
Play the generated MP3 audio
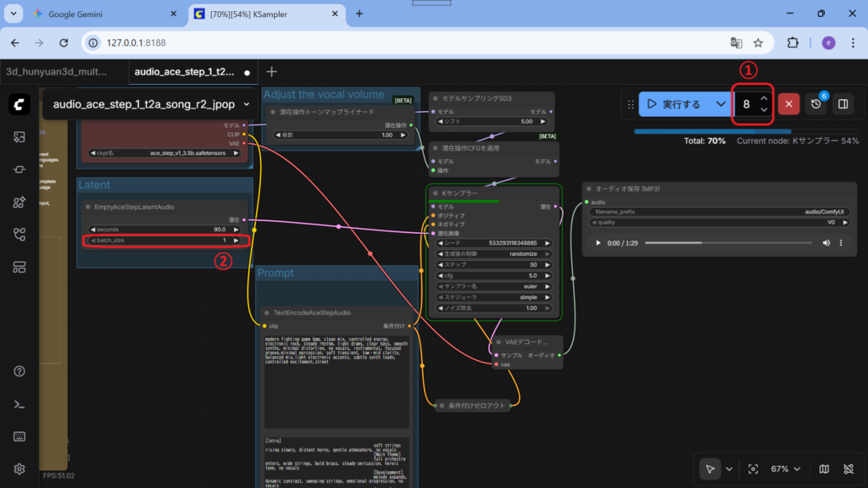598,243
